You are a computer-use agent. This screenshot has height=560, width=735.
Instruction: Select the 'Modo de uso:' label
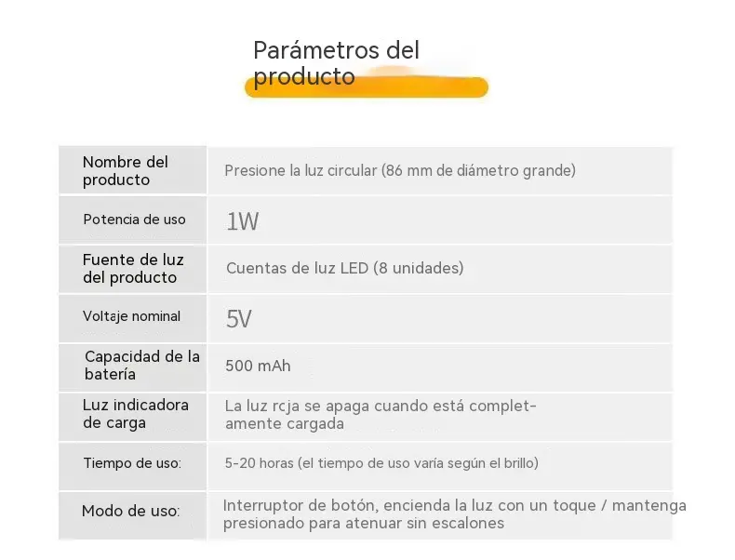tap(131, 511)
